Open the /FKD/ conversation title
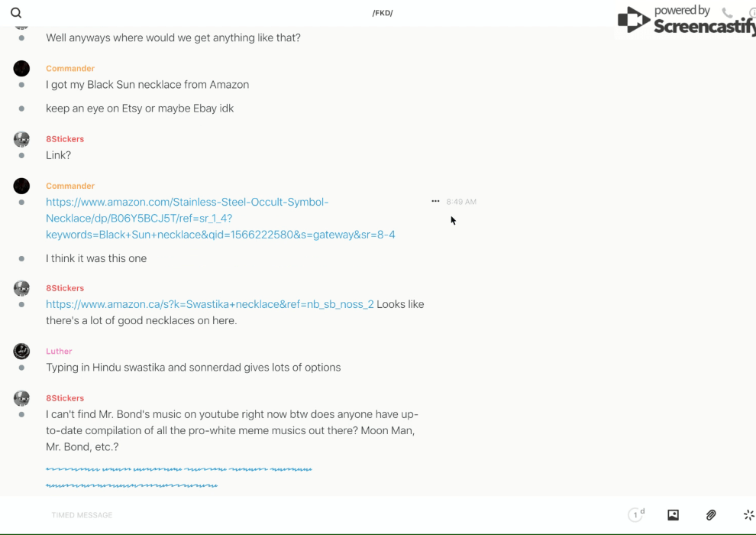 pos(383,13)
